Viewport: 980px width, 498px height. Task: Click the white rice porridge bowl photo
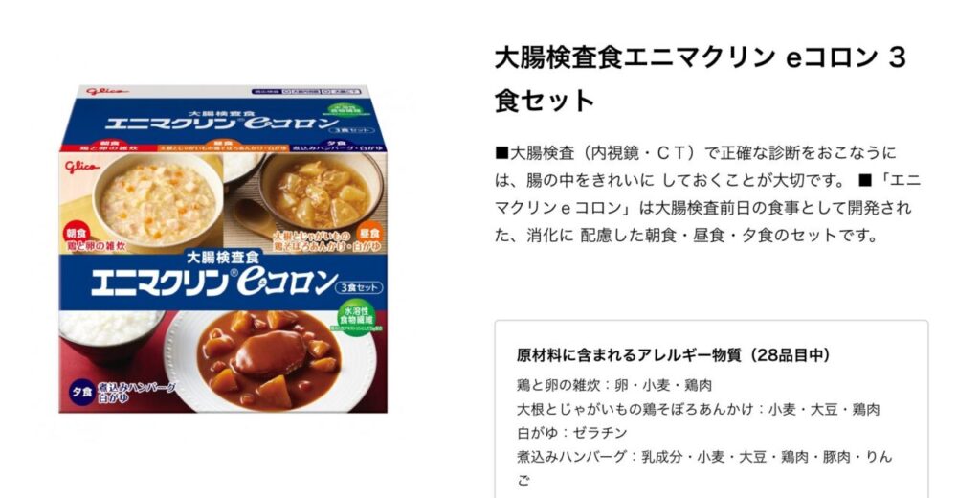[110, 335]
